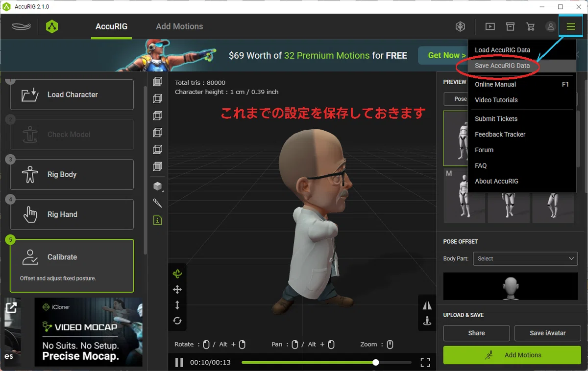
Task: Click the Load Character step button
Action: [72, 94]
